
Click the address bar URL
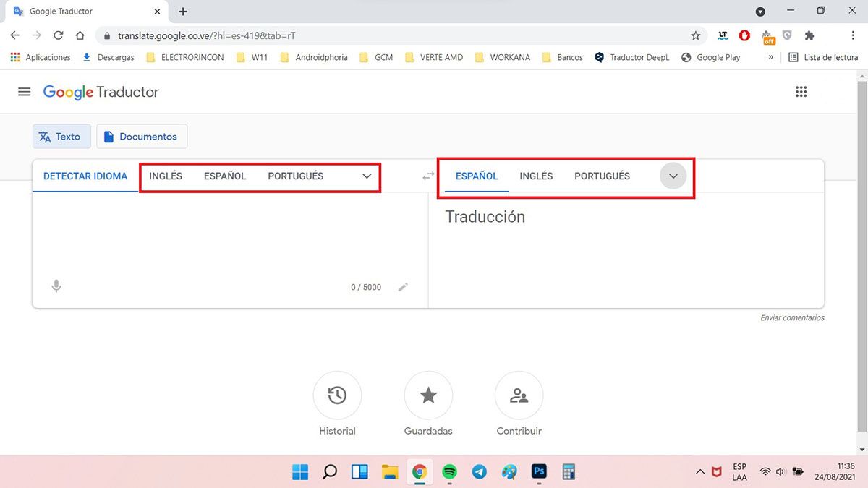pos(207,35)
